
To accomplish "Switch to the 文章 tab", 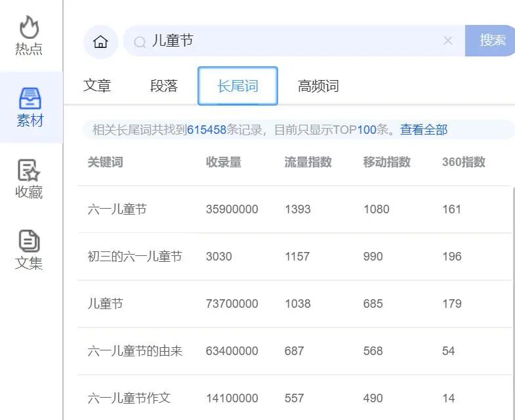I will pos(97,86).
